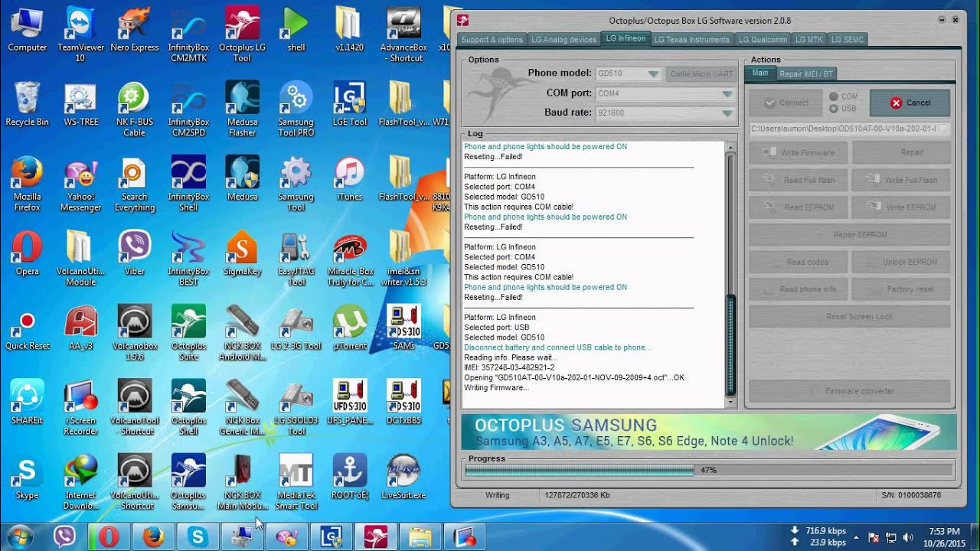This screenshot has width=980, height=551.
Task: Switch to LG SEMC tab
Action: point(847,40)
